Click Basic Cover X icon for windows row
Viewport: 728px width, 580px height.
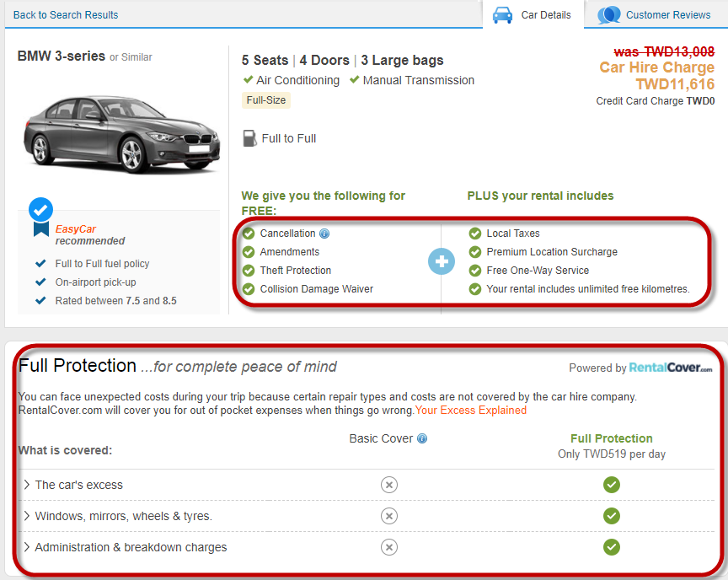389,516
